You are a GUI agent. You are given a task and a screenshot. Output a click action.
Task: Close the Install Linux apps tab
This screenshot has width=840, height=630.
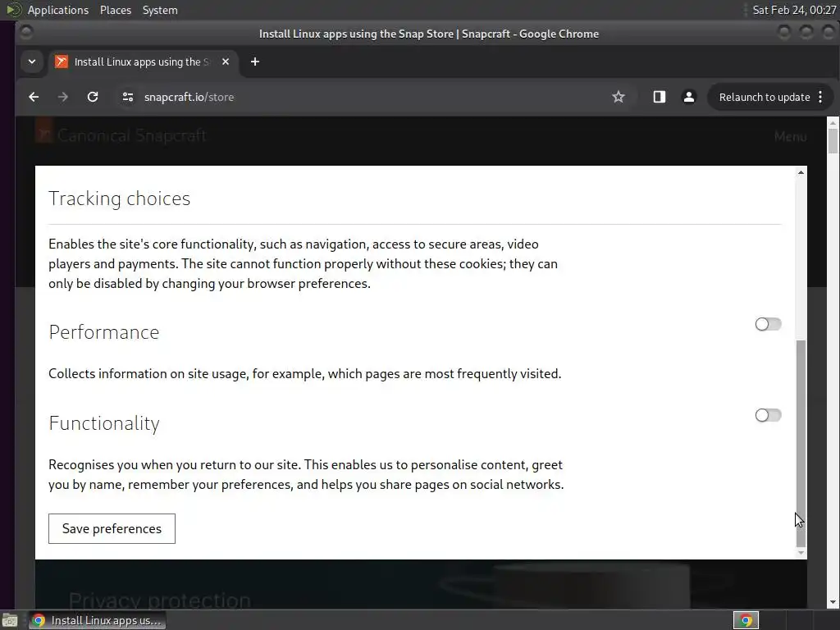(226, 62)
